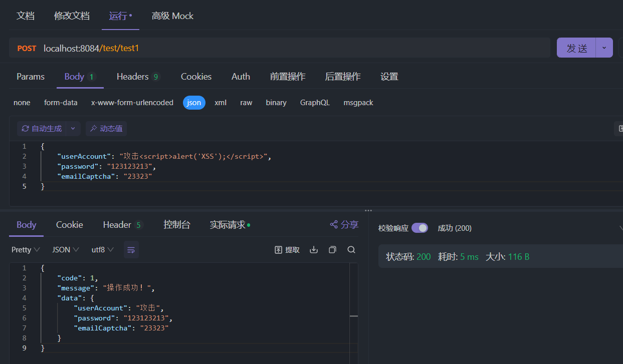Switch to the 修改文档 tab
The image size is (623, 364).
72,16
